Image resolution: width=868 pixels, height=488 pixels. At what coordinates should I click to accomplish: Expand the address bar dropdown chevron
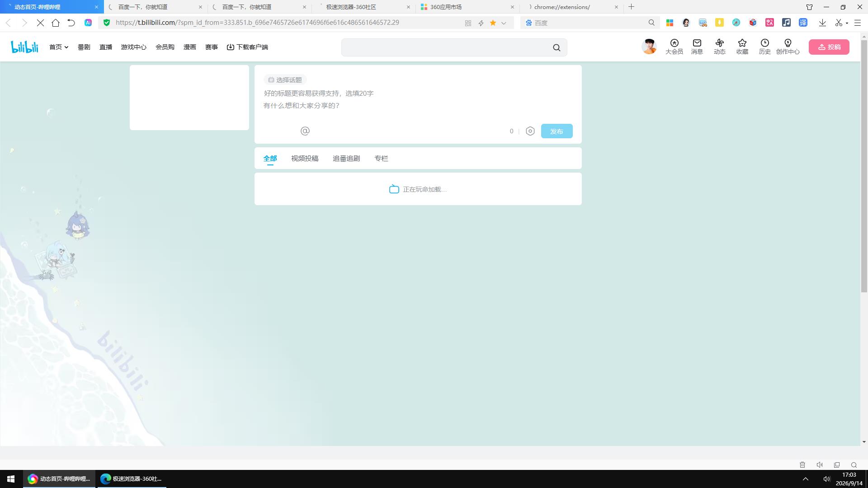504,23
